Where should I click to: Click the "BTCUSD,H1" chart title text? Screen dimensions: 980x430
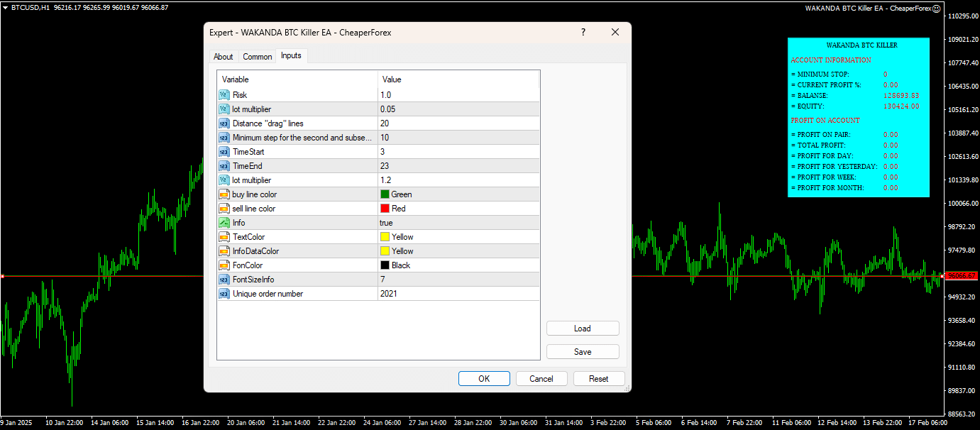pos(31,7)
